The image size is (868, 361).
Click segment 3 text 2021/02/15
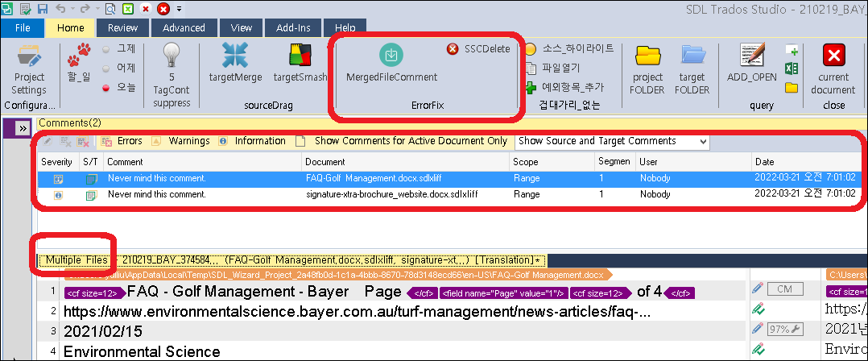(x=103, y=332)
